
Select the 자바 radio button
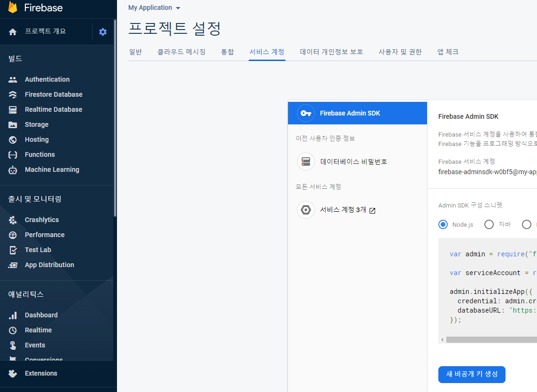coord(489,224)
